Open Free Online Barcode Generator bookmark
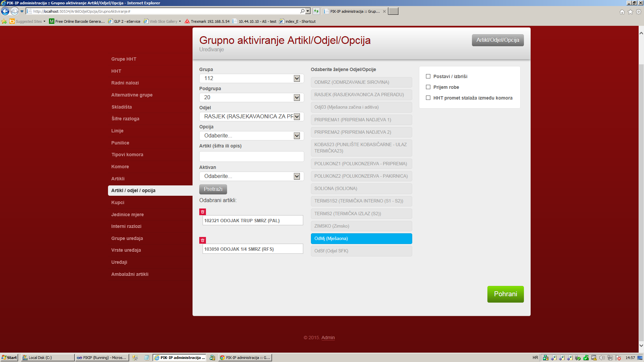644x362 pixels. coord(77,21)
